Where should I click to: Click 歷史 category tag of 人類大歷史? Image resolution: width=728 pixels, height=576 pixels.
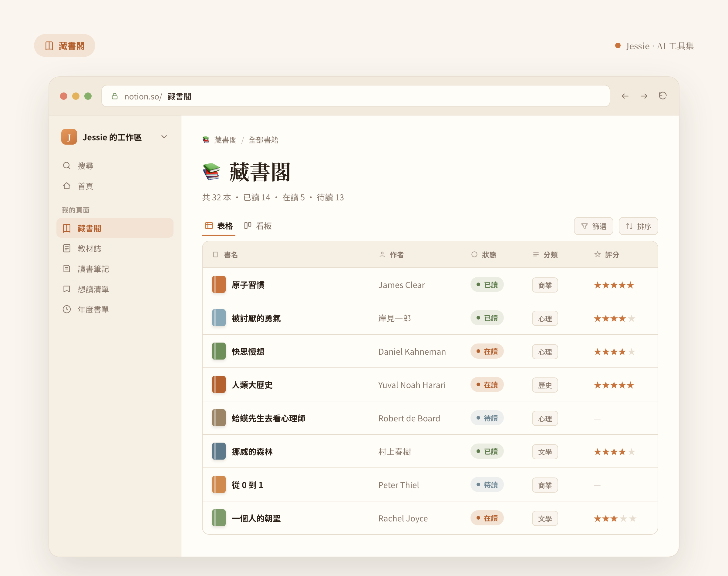(x=545, y=385)
